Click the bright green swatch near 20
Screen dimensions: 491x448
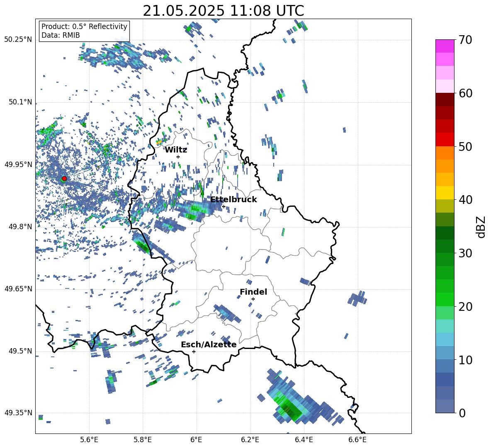click(445, 299)
